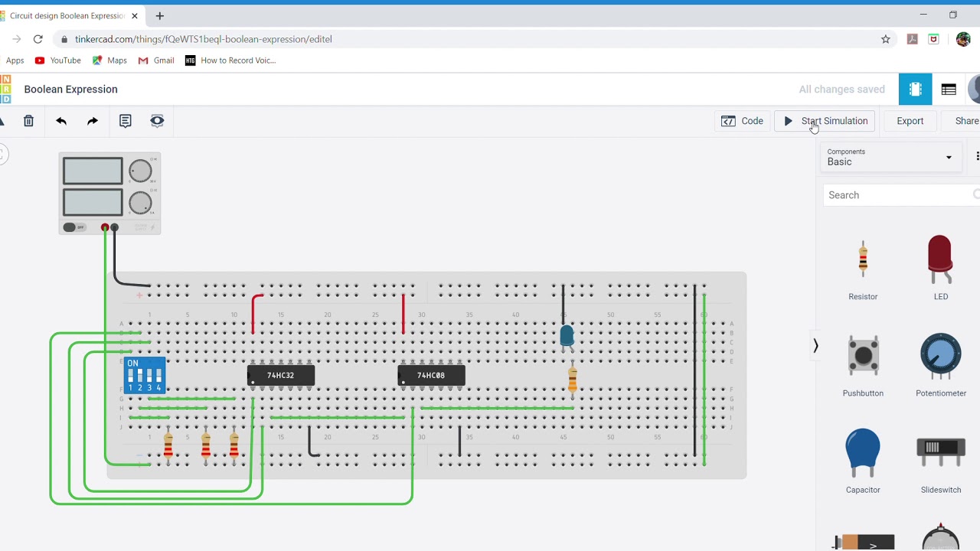
Task: Open the Components Basic dropdown
Action: [x=890, y=157]
